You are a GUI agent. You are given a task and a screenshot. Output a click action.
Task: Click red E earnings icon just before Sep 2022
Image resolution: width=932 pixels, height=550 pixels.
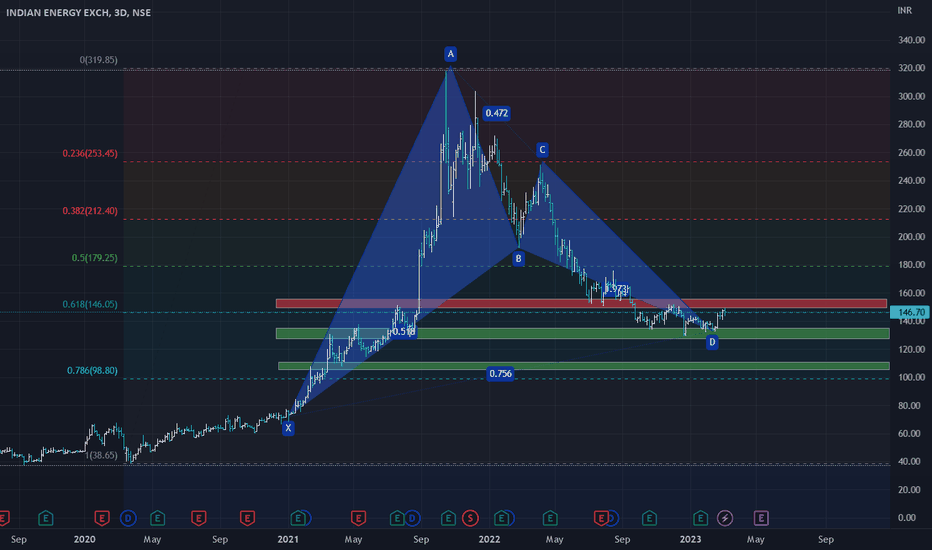point(601,518)
